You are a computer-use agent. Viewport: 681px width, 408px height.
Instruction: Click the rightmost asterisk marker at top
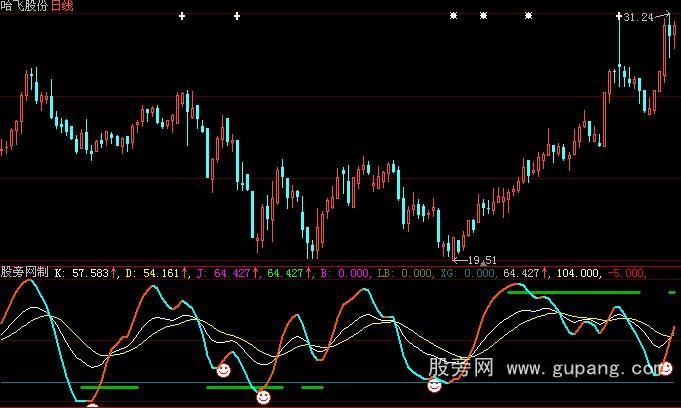point(528,16)
